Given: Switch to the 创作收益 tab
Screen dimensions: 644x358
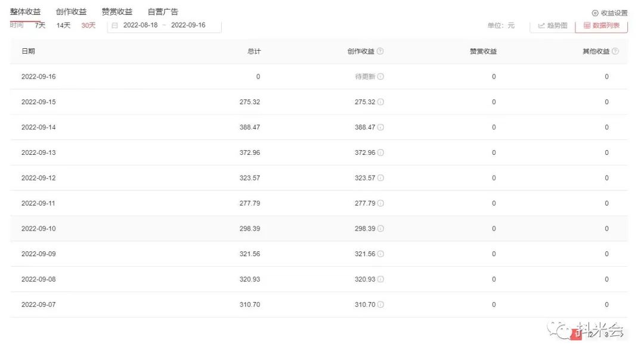Looking at the screenshot, I should coord(71,11).
